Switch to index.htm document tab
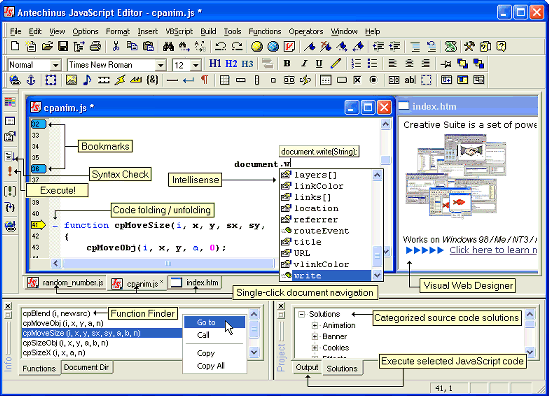The width and height of the screenshot is (549, 396). point(195,283)
